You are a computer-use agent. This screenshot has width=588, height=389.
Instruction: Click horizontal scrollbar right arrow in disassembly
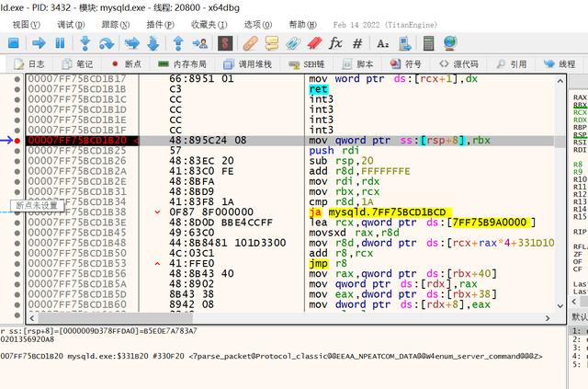(x=548, y=318)
